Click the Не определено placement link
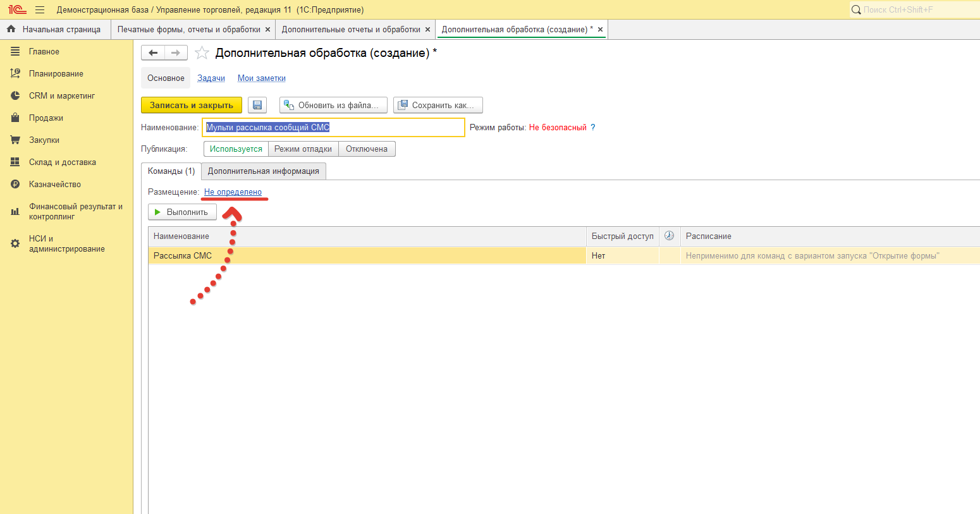 point(233,192)
